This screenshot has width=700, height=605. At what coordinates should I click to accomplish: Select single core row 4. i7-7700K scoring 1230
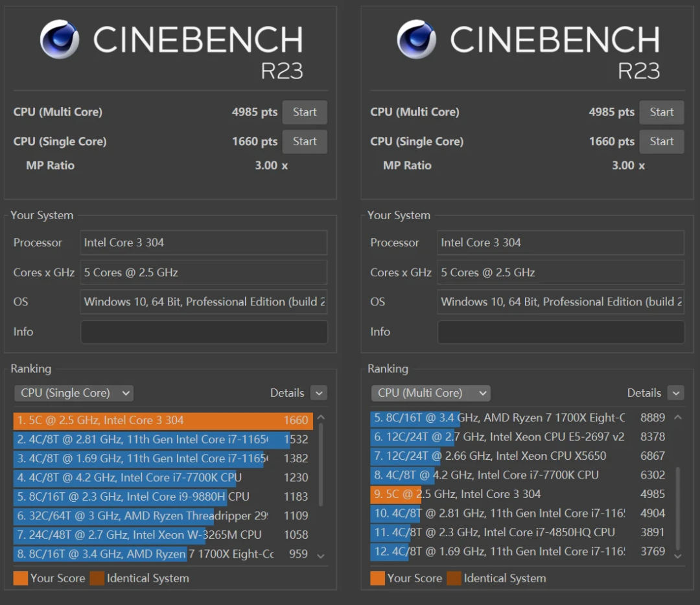tap(163, 478)
